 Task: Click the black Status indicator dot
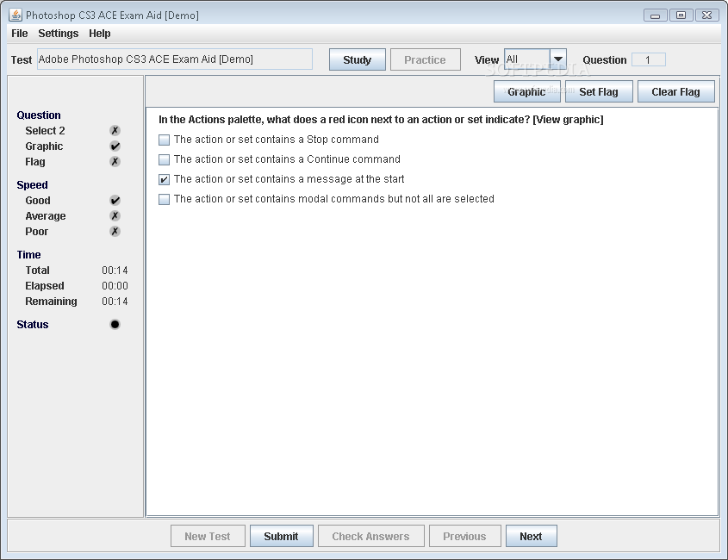[x=115, y=324]
